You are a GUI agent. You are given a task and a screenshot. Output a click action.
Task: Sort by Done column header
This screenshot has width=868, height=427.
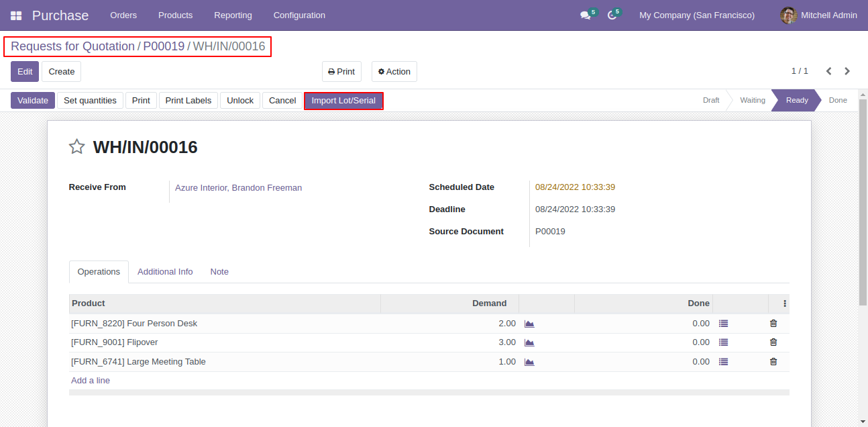[x=643, y=303]
